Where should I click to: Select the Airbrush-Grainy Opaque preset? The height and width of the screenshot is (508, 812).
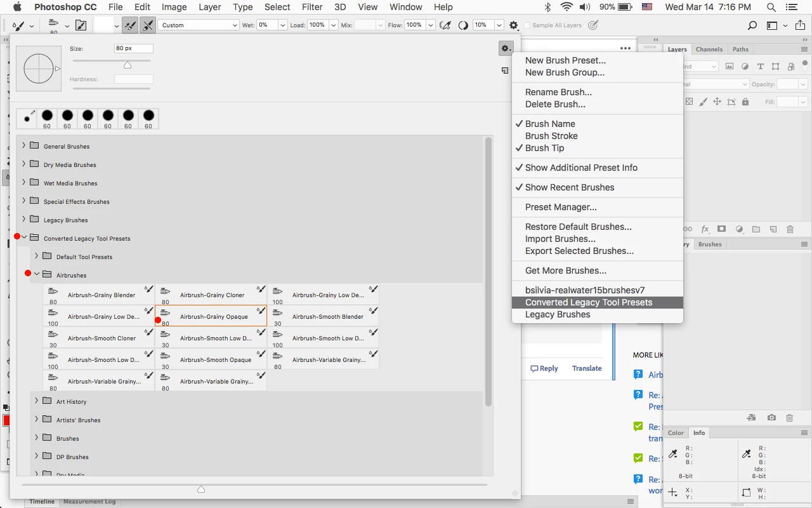[x=211, y=316]
